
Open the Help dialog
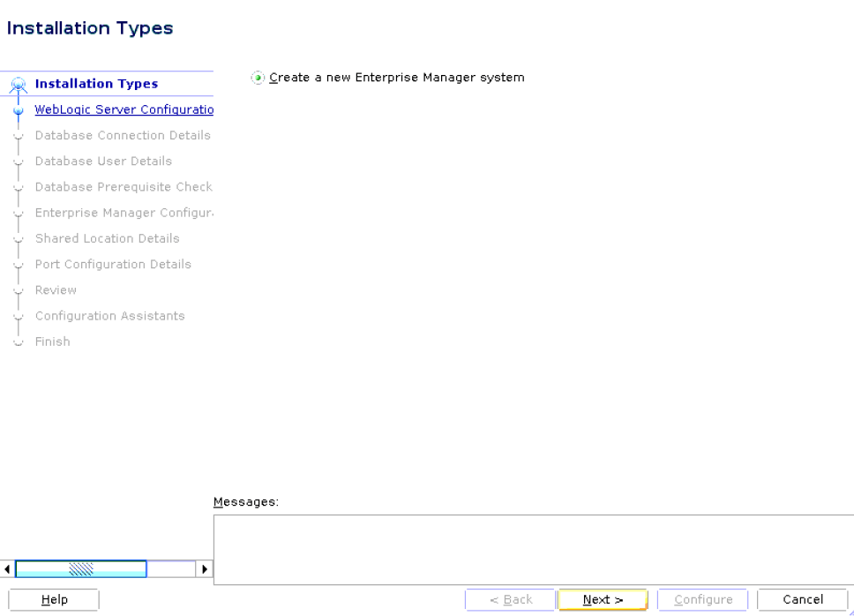pyautogui.click(x=53, y=599)
